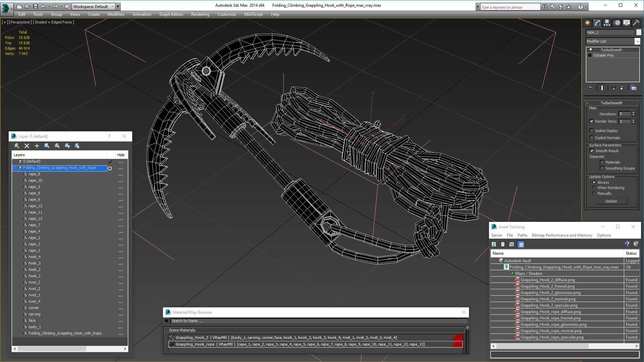Click Table View icon in Asset Tracking
This screenshot has width=644, height=362.
pos(521,244)
